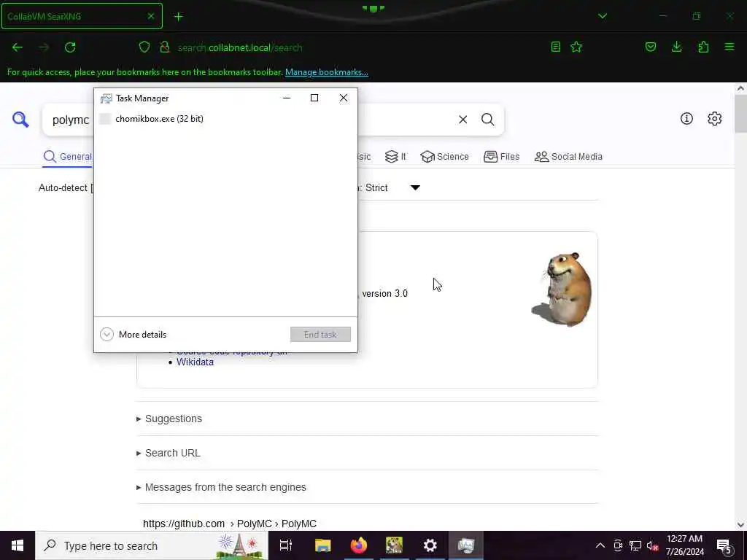This screenshot has height=560, width=747.
Task: Open the SafeSearch Strict dropdown arrow
Action: pos(415,187)
